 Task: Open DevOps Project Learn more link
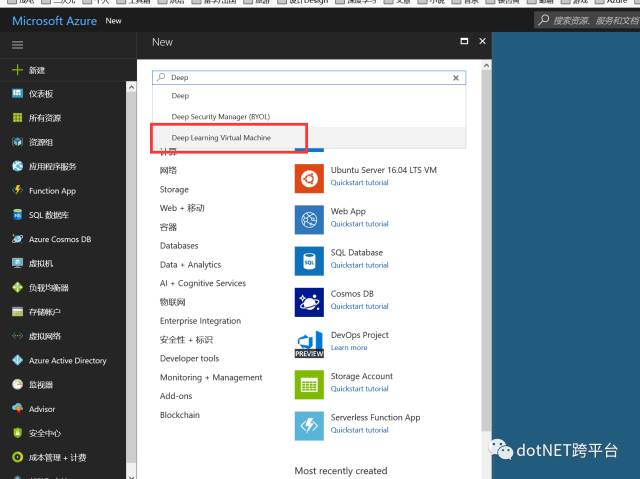(x=349, y=348)
